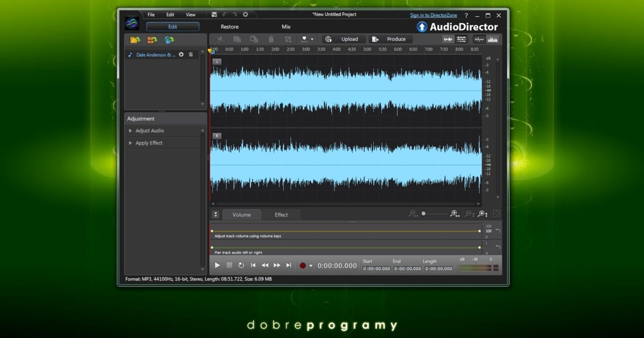Click the vertical zoom in magnifier
Image resolution: width=644 pixels, height=338 pixels.
(482, 214)
